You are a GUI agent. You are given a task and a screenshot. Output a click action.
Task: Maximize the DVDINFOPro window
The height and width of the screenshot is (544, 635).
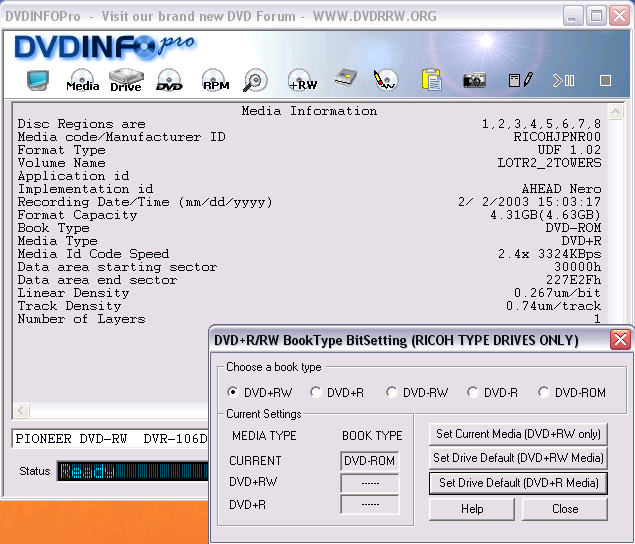[x=596, y=16]
